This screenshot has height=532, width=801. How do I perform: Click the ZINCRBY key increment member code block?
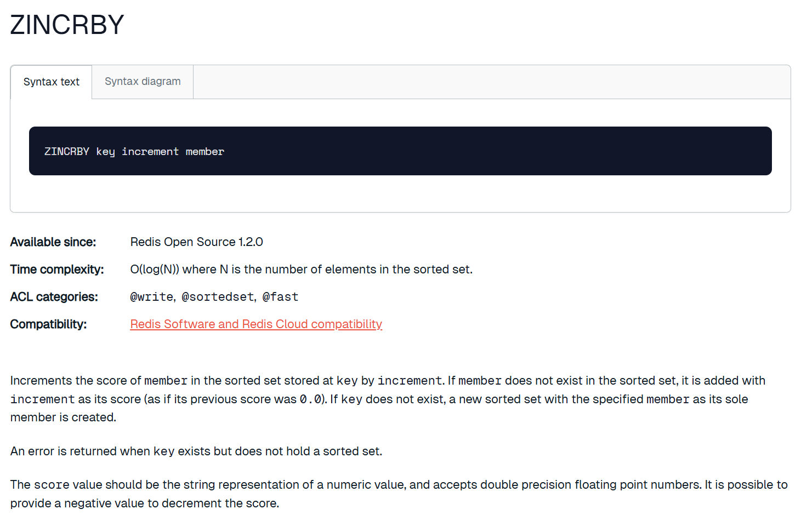pos(400,151)
